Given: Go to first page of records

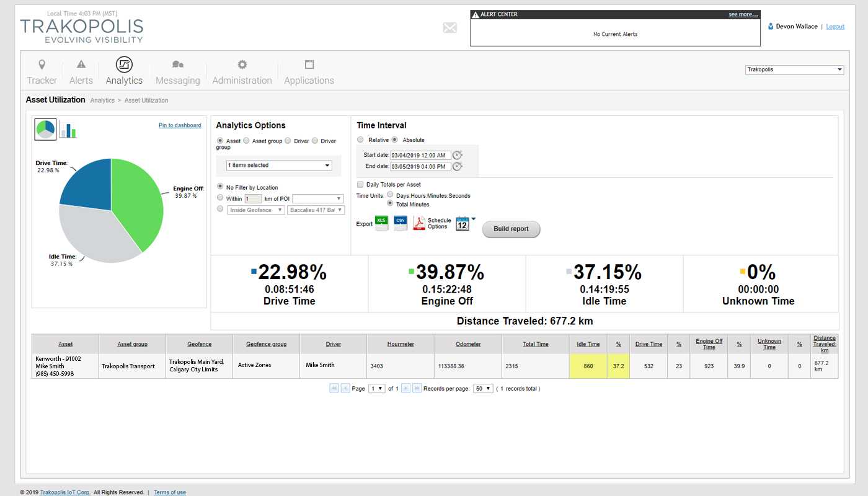Looking at the screenshot, I should [334, 388].
